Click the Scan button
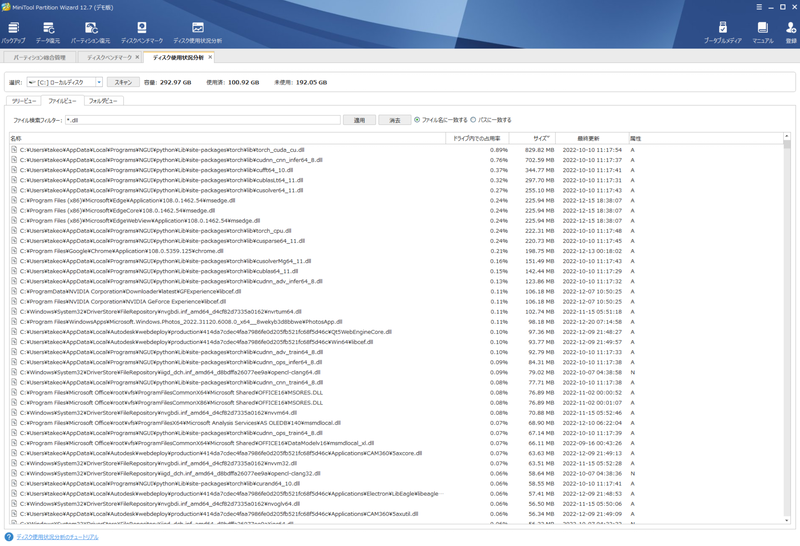This screenshot has height=546, width=800. point(123,82)
